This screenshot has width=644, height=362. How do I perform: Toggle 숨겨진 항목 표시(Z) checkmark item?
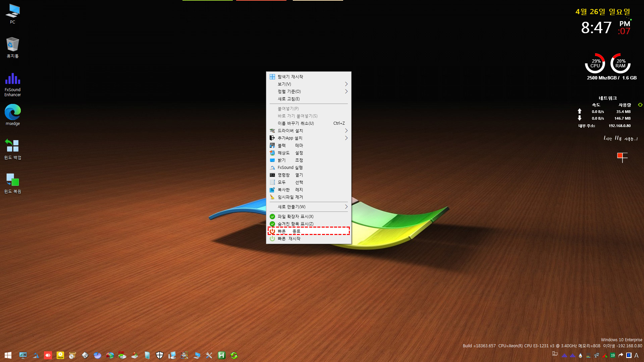(309, 224)
